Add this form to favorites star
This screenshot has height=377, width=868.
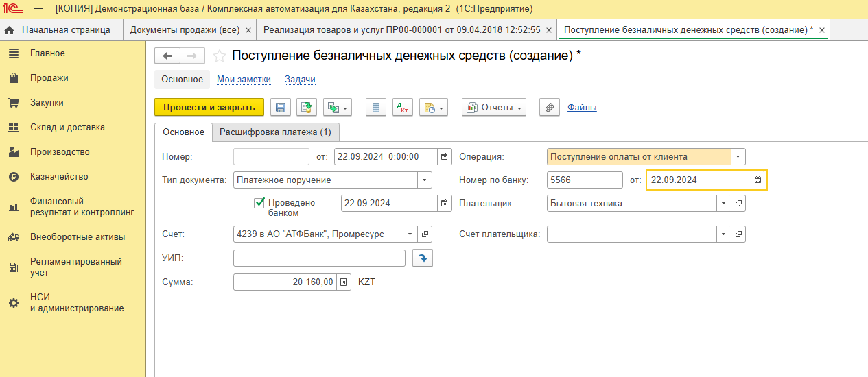220,56
